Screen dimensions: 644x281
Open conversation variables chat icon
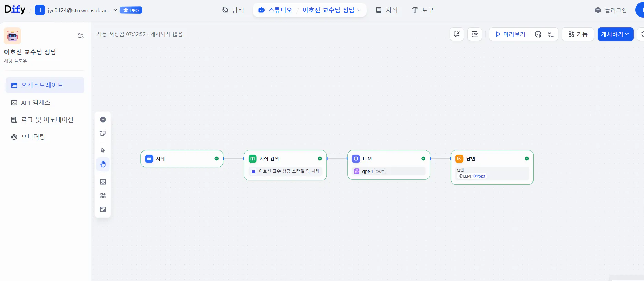coord(457,34)
